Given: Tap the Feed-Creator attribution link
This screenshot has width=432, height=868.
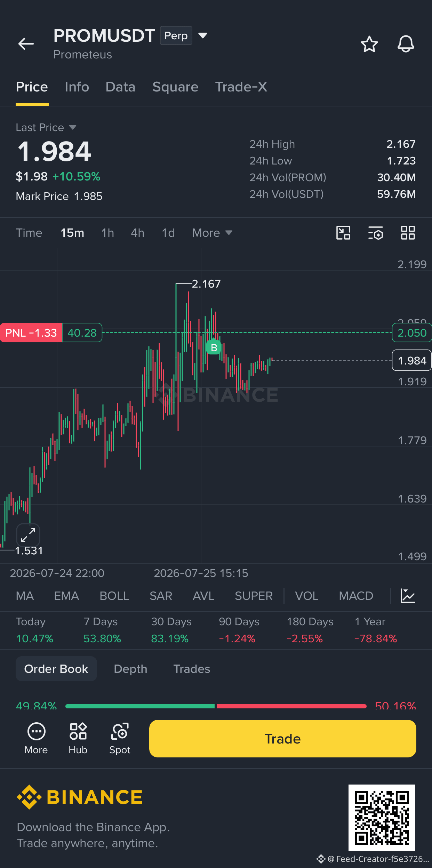Looking at the screenshot, I should [373, 859].
